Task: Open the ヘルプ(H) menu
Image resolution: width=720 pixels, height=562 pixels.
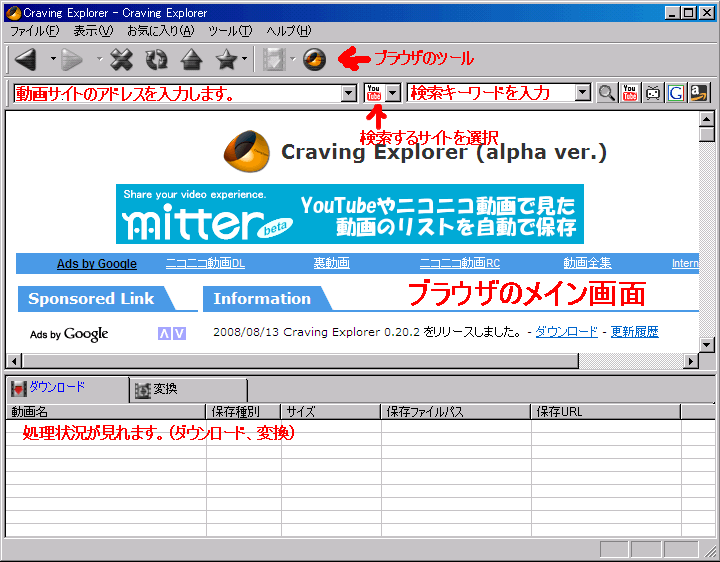Action: tap(289, 31)
